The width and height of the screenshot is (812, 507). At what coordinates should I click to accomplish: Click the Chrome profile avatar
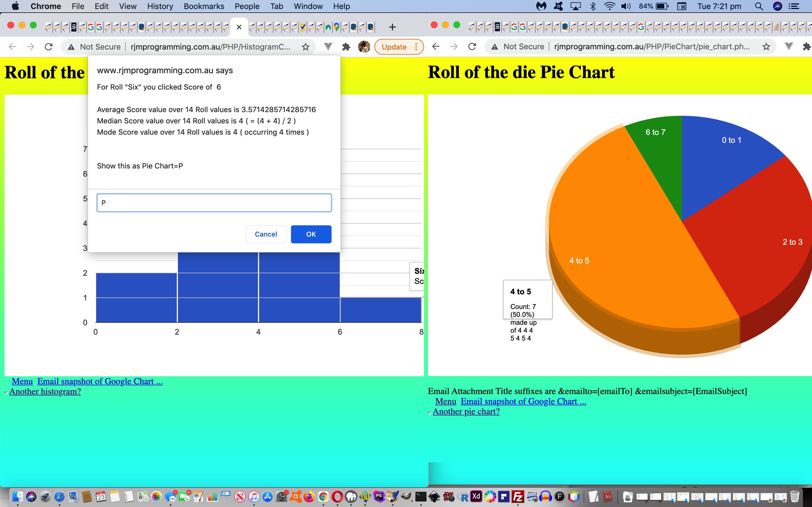[x=364, y=46]
